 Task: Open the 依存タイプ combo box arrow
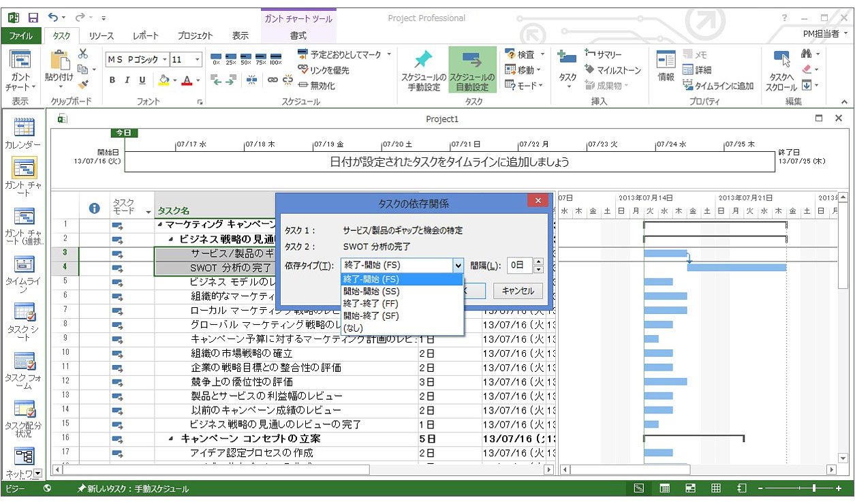point(458,265)
